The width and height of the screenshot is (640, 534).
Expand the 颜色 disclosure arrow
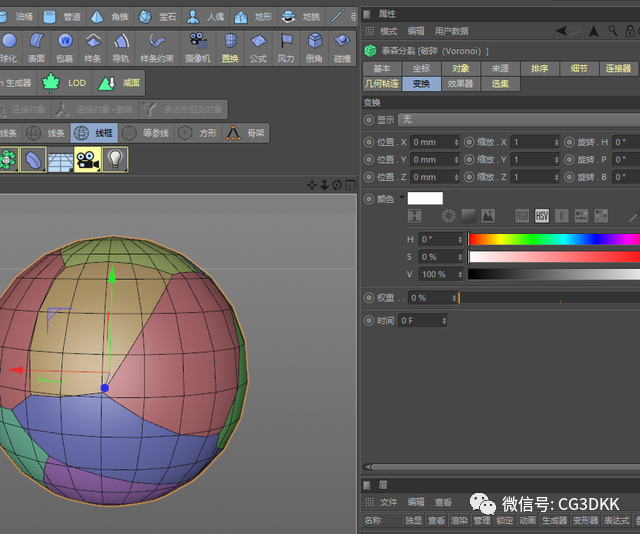(402, 197)
